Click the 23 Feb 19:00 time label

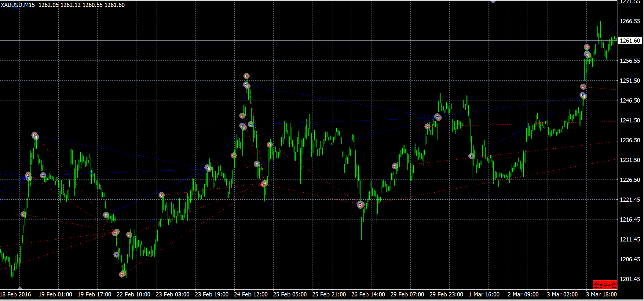tap(212, 294)
